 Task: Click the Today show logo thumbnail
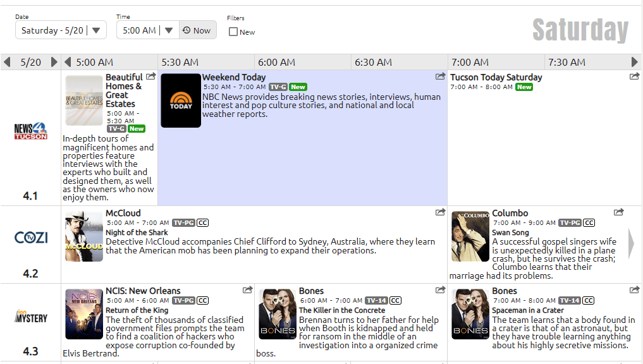pyautogui.click(x=181, y=100)
